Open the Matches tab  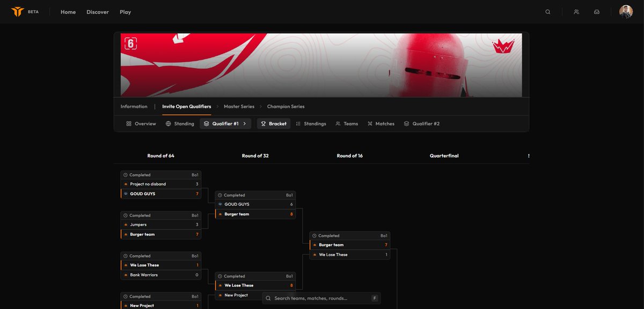pyautogui.click(x=381, y=124)
